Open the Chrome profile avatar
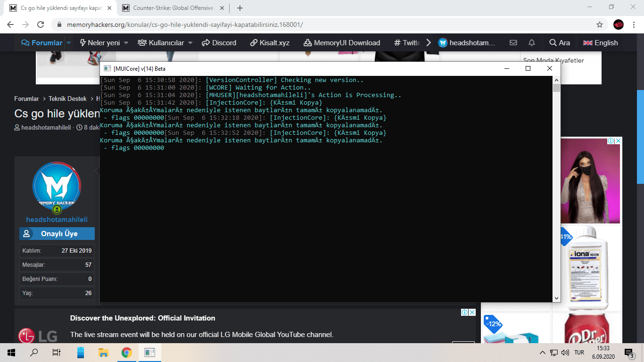This screenshot has height=362, width=644. [619, 25]
